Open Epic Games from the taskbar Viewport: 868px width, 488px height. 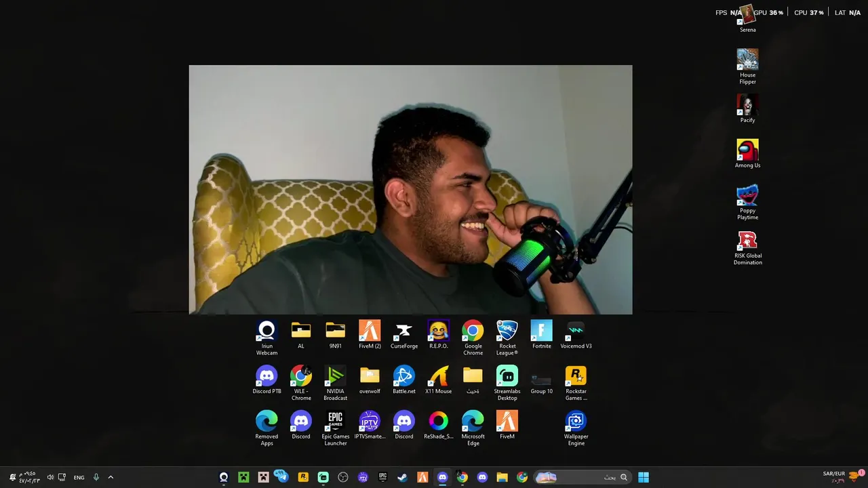point(382,477)
